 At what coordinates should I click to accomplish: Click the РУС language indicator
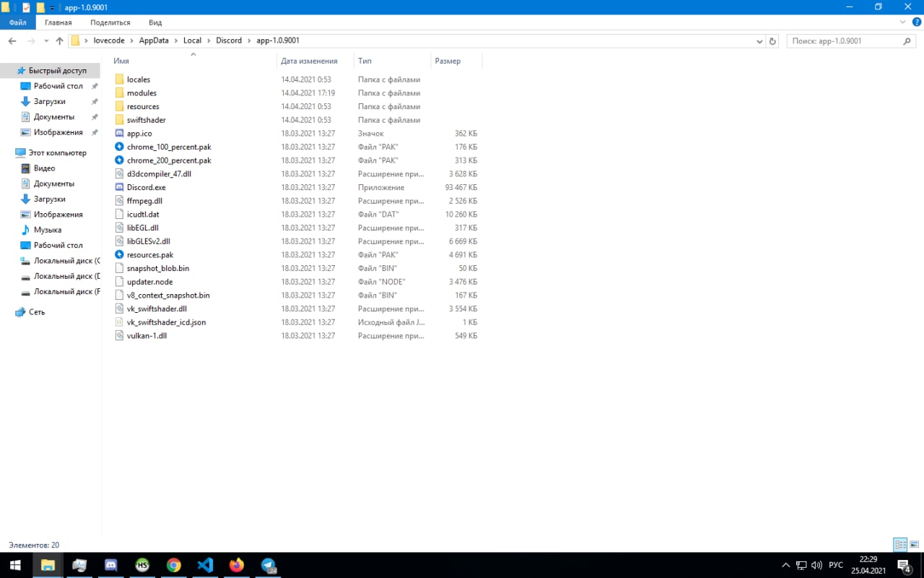(835, 565)
